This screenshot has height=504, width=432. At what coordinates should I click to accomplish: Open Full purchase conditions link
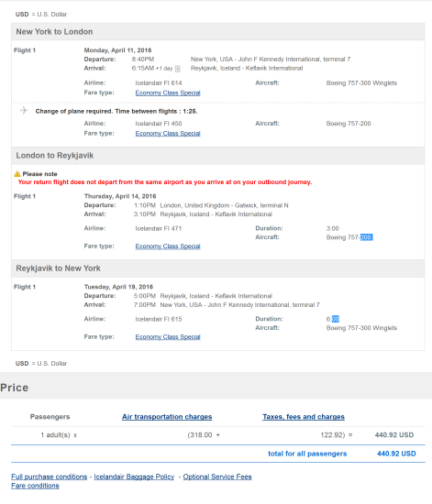tap(50, 477)
